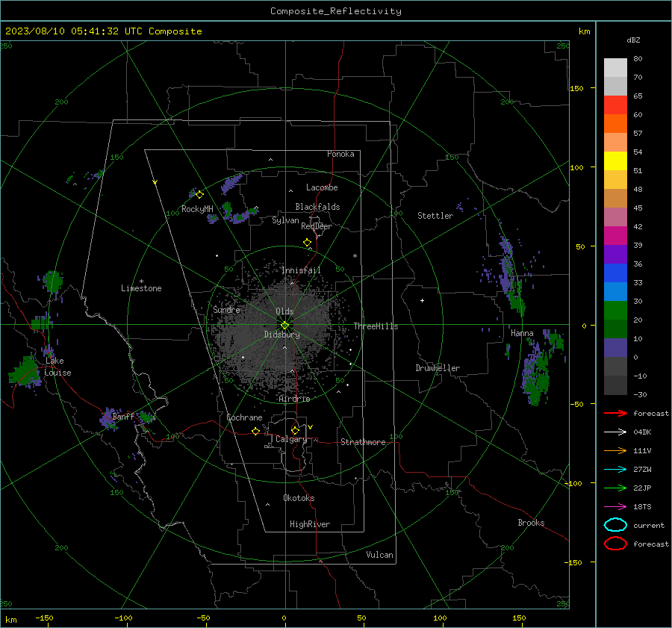Click the asterisk marker above the Limestone label
The image size is (672, 628).
pyautogui.click(x=141, y=282)
